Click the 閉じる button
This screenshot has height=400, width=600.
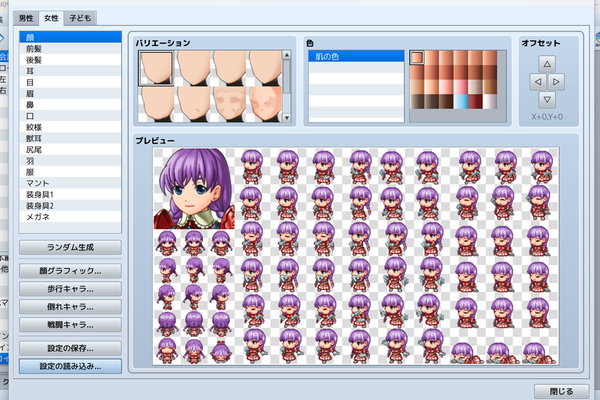pyautogui.click(x=561, y=391)
